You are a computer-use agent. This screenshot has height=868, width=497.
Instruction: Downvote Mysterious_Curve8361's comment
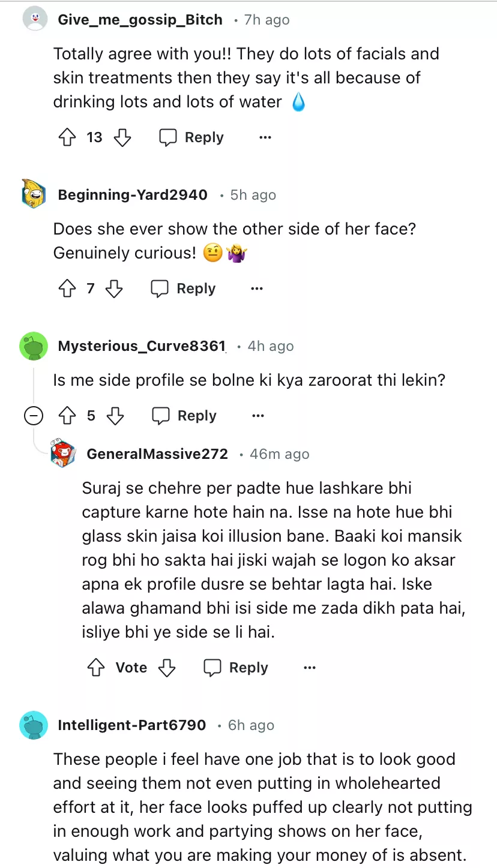(115, 416)
